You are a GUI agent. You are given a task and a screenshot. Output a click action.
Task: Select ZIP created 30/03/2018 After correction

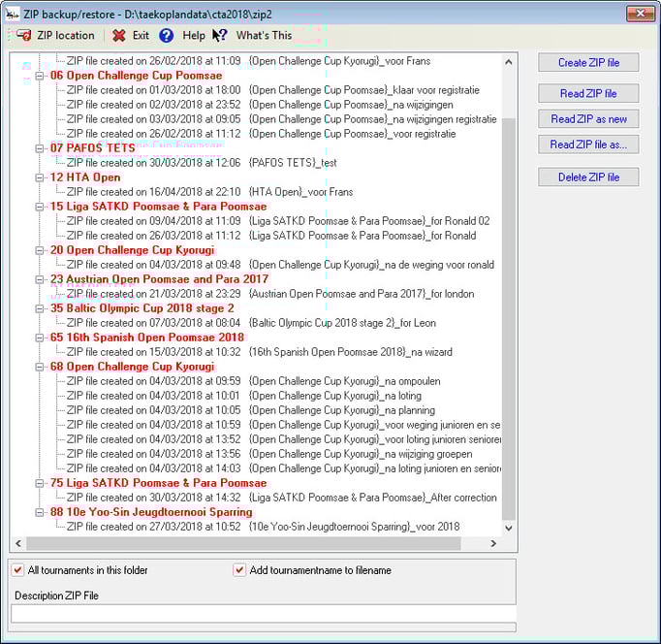[282, 498]
